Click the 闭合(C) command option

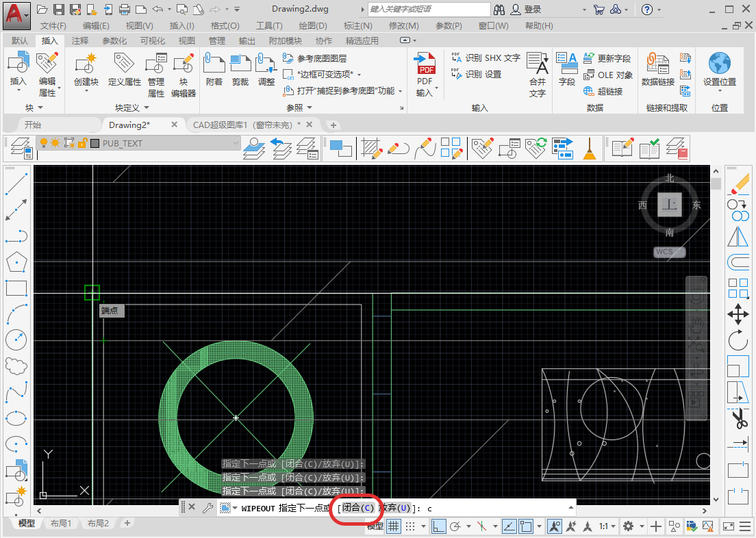(359, 508)
